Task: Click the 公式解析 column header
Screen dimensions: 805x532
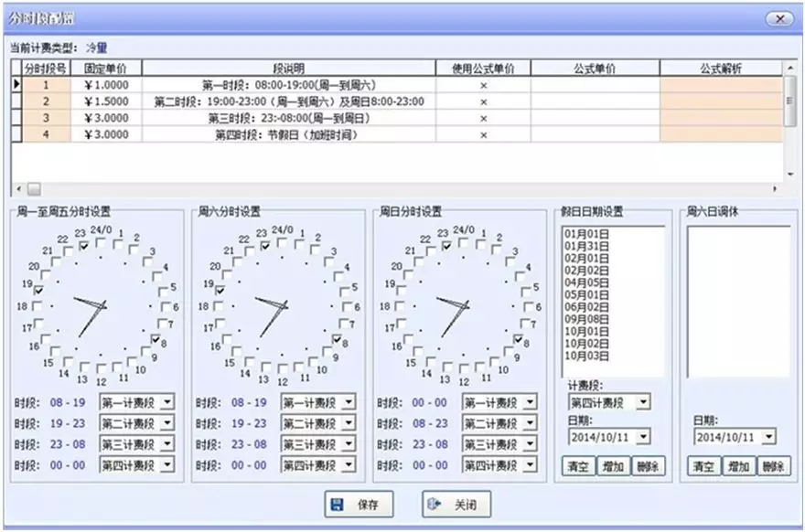Action: (x=721, y=69)
